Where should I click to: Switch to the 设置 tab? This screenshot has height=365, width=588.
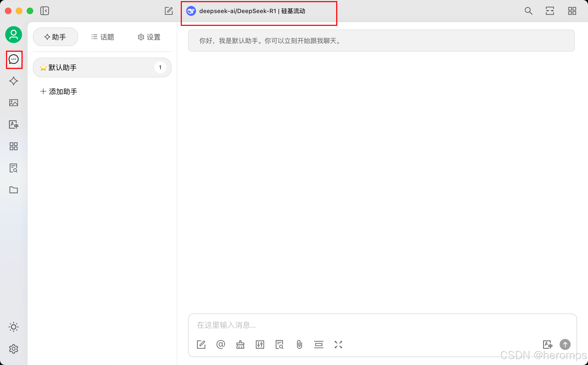149,37
